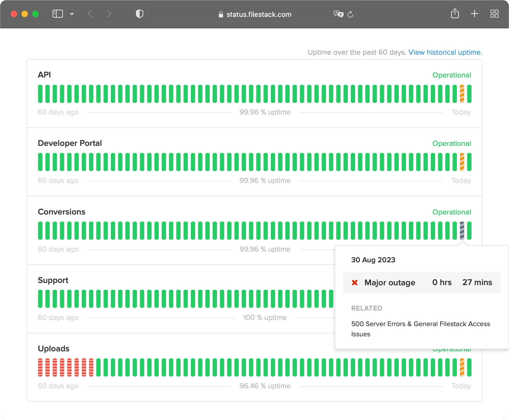Click the lock icon in the address bar
Screen dimensions: 509x420
tap(221, 14)
